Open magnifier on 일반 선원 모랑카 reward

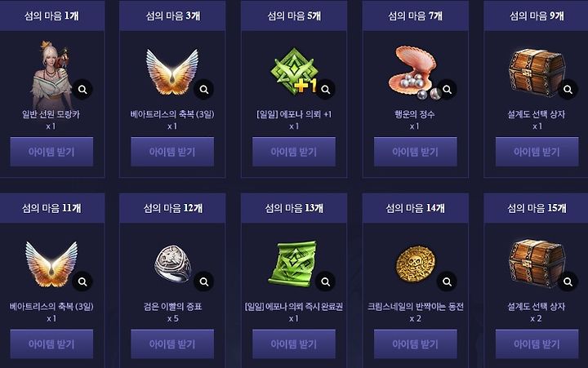(82, 90)
